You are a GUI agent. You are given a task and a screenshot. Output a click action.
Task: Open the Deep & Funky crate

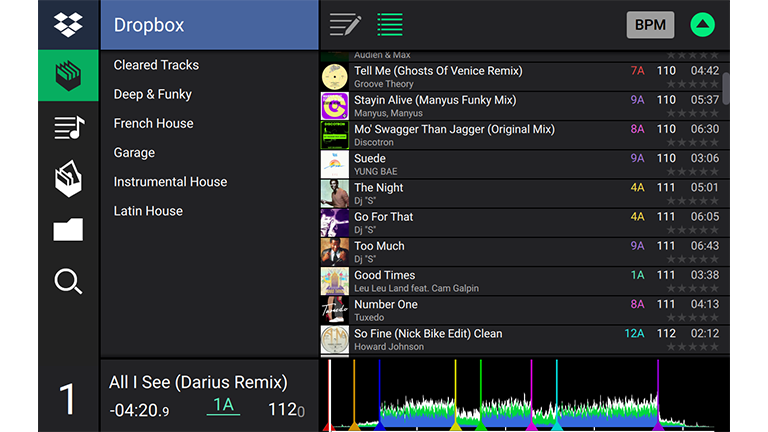(152, 94)
